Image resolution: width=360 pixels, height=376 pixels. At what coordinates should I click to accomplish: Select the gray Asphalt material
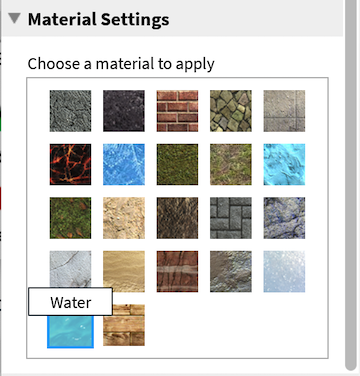70,111
